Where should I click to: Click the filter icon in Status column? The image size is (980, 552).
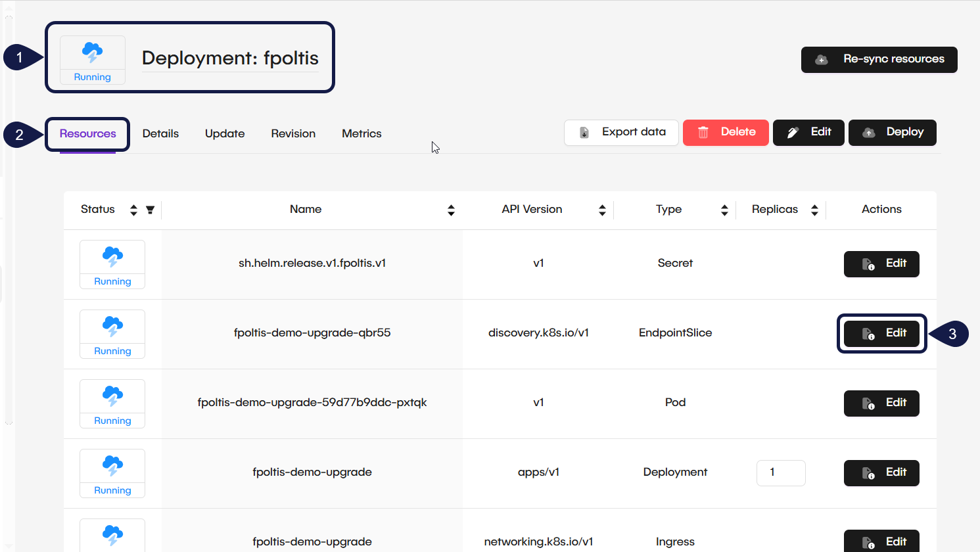150,210
